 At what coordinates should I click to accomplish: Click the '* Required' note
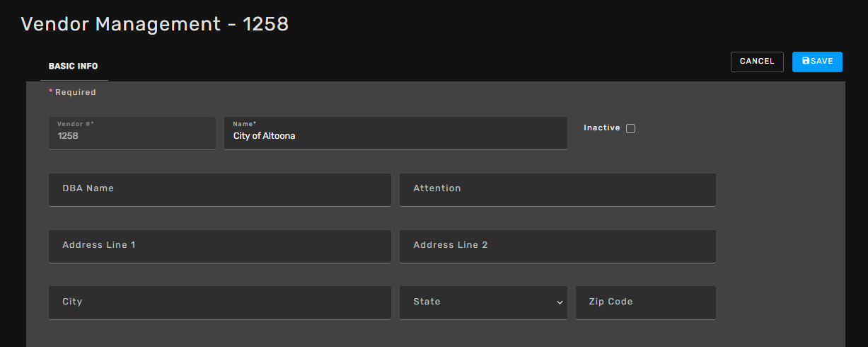tap(72, 92)
